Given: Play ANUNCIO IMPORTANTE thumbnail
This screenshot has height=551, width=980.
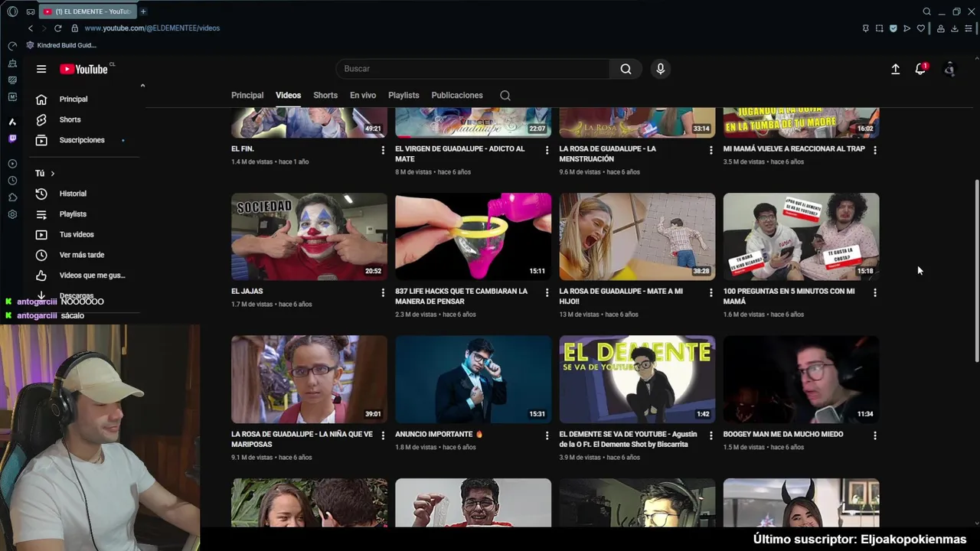Looking at the screenshot, I should pyautogui.click(x=473, y=380).
